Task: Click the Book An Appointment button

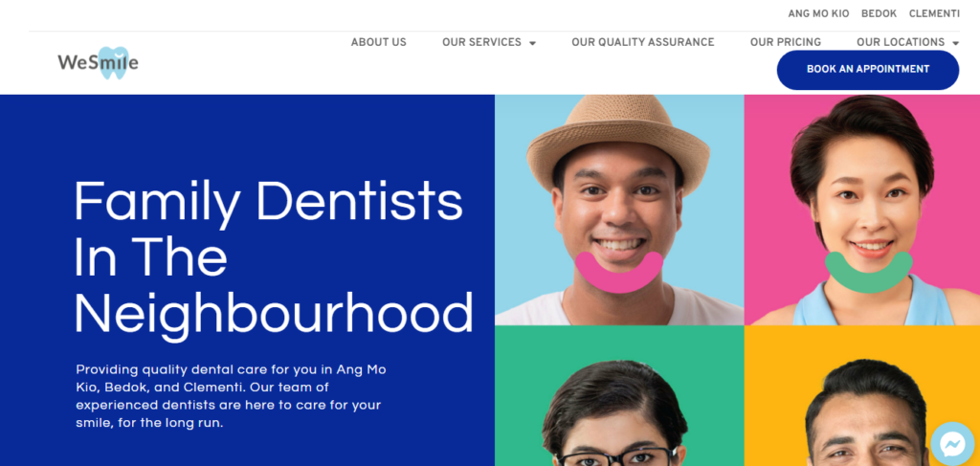Action: [x=867, y=69]
